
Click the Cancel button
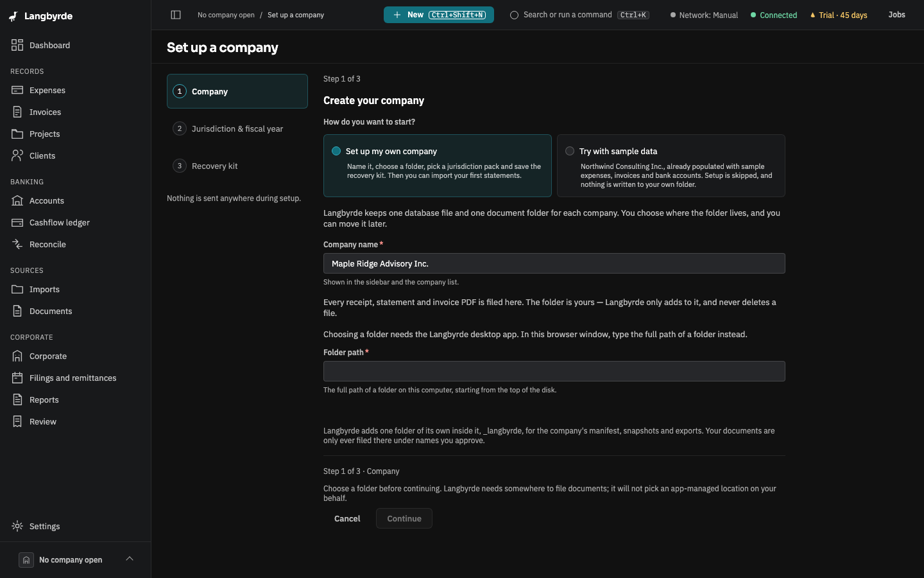(x=347, y=518)
